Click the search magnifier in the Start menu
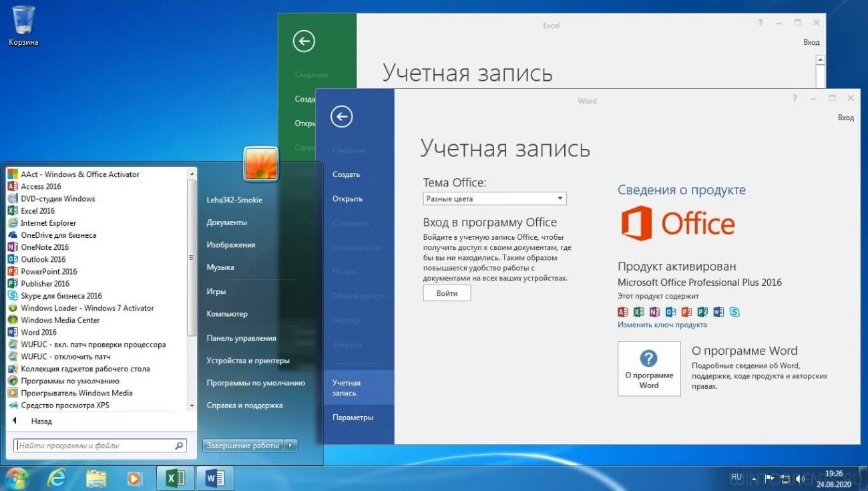 point(179,446)
